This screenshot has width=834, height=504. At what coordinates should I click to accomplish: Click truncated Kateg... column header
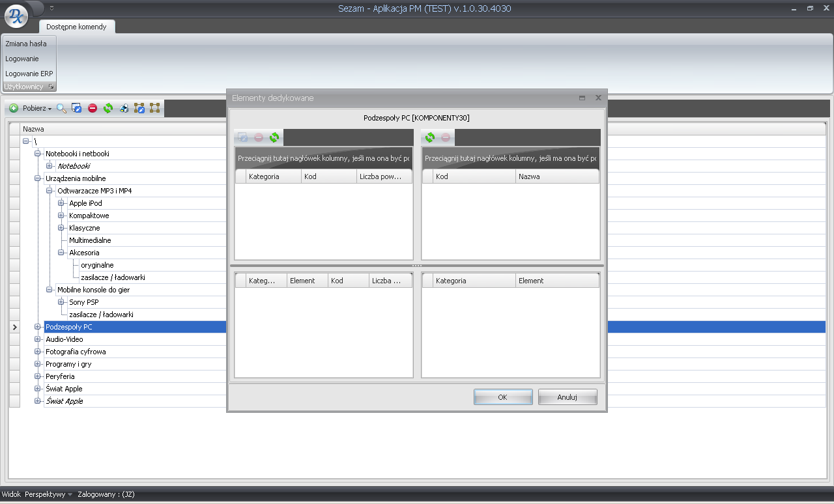(266, 281)
